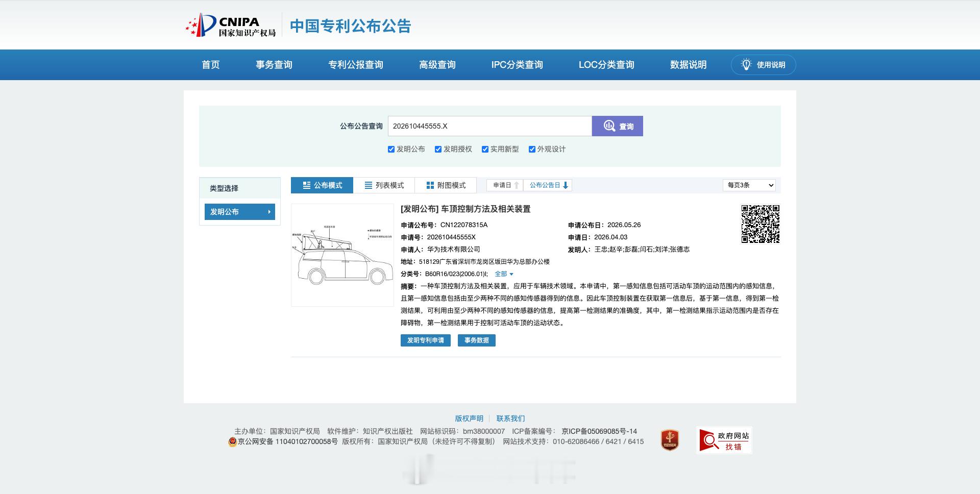
Task: Open the 每页3条 page size dropdown
Action: (x=749, y=185)
